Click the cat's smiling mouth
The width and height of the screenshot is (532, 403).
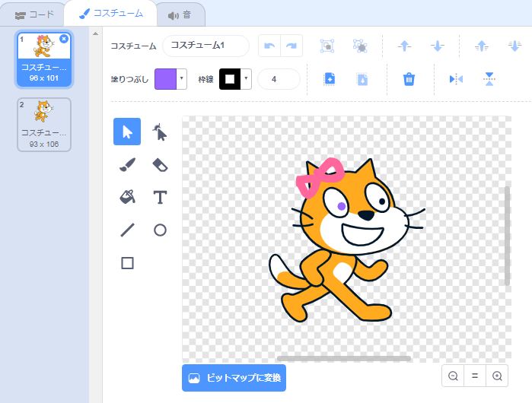363,234
